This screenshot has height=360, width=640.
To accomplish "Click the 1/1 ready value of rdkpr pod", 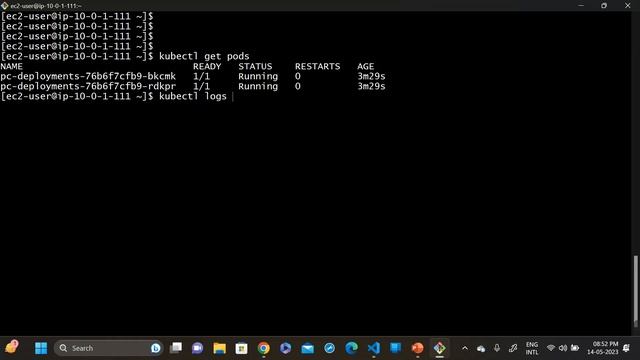I will point(201,87).
